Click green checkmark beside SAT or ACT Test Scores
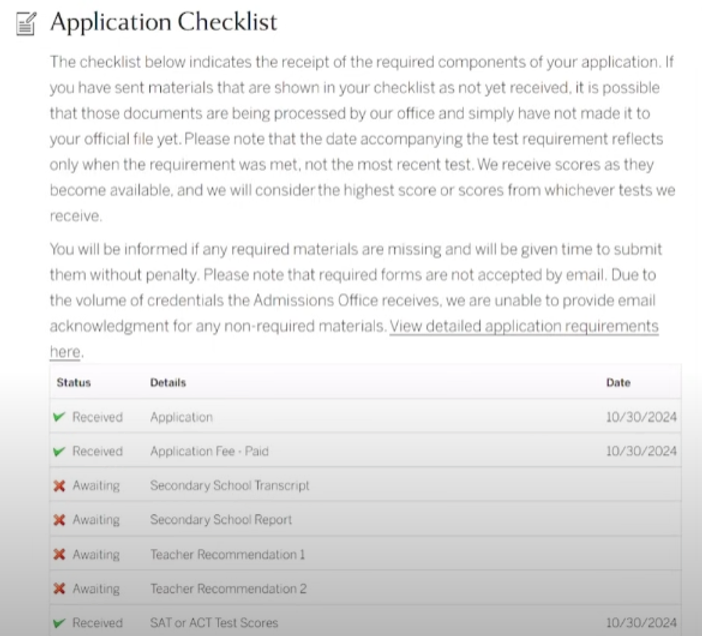702x636 pixels. pyautogui.click(x=59, y=623)
